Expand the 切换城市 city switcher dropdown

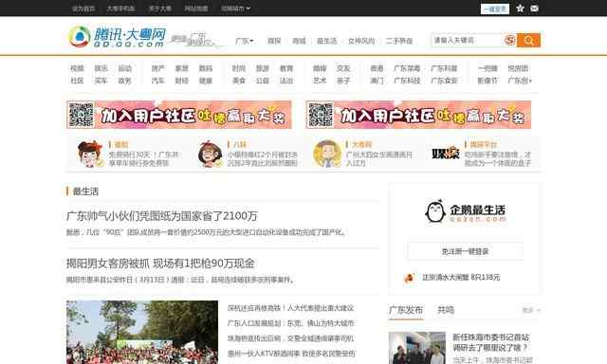point(236,9)
